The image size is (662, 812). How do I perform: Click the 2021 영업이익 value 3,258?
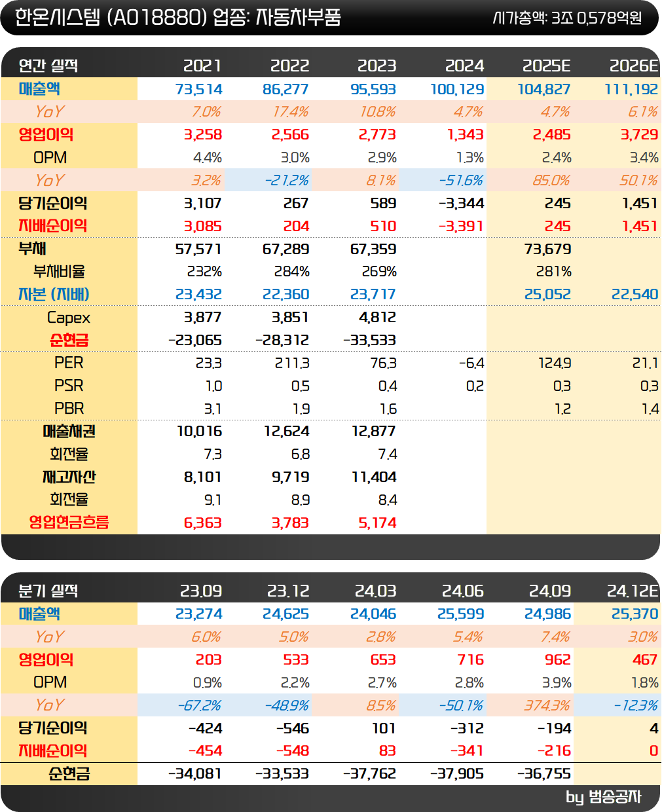pyautogui.click(x=203, y=135)
